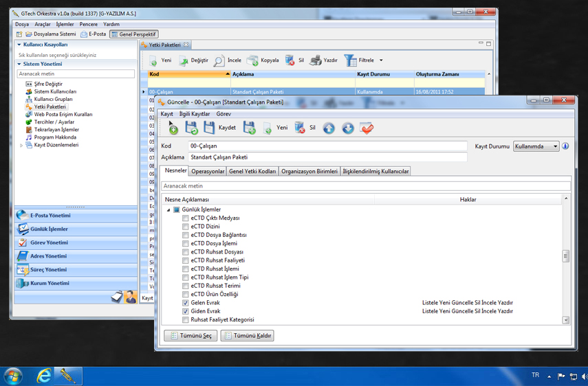Viewport: 588px width, 386px height.
Task: Click the Sil delete icon in dialog
Action: pyautogui.click(x=300, y=128)
